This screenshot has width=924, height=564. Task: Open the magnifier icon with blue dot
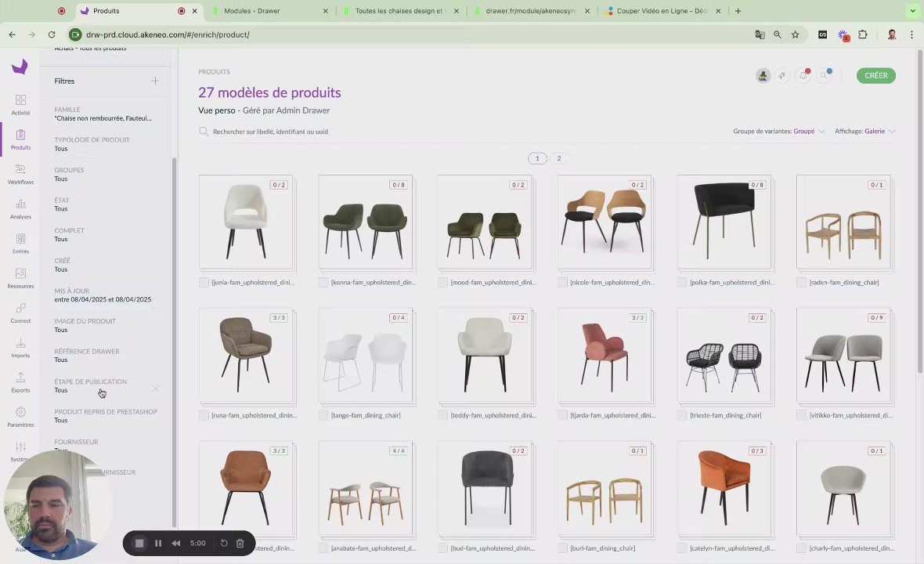tap(824, 75)
